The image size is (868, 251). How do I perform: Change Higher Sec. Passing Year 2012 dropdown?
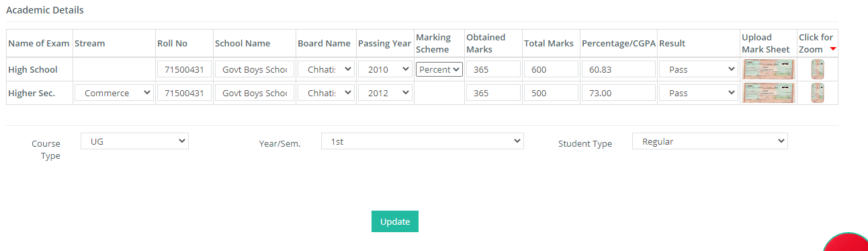385,93
